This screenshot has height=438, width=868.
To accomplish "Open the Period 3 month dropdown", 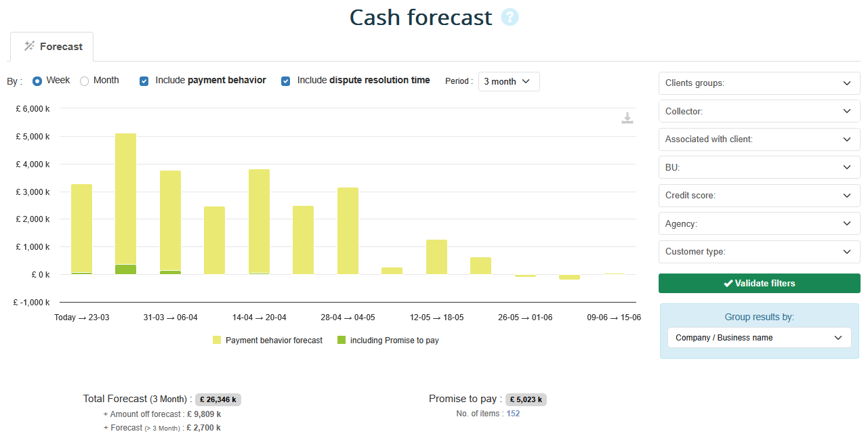I will pyautogui.click(x=509, y=81).
